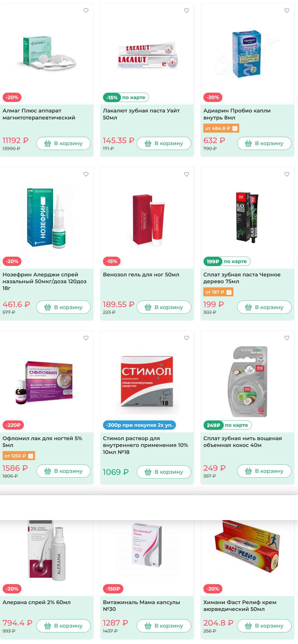This screenshot has height=644, width=298.
Task: Add Стимол раствор to the basket
Action: (164, 472)
